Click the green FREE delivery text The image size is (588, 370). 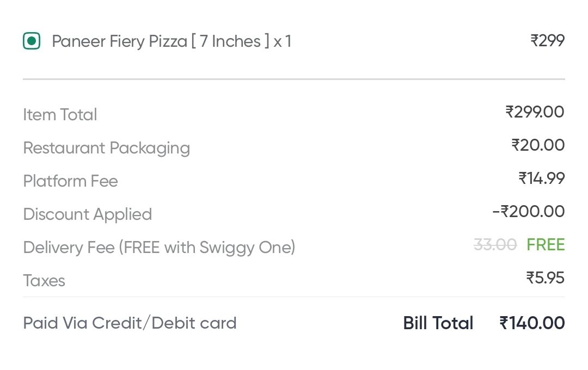coord(546,245)
